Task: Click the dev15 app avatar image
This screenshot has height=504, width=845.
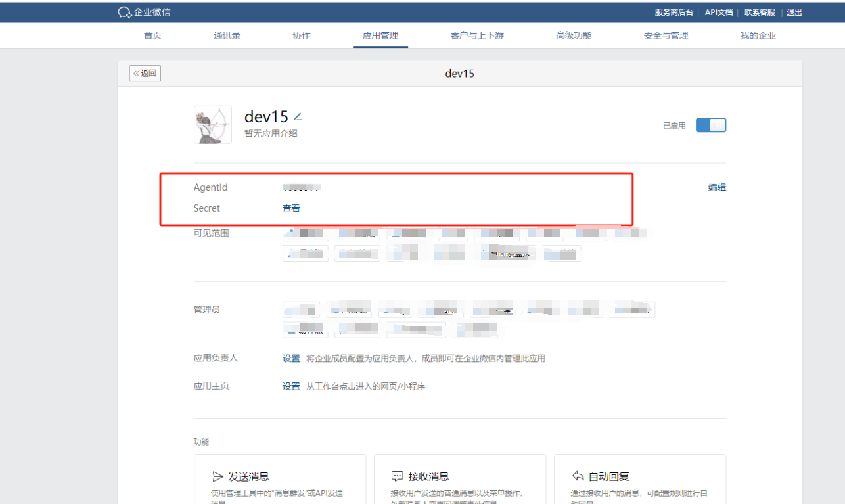Action: pos(213,125)
